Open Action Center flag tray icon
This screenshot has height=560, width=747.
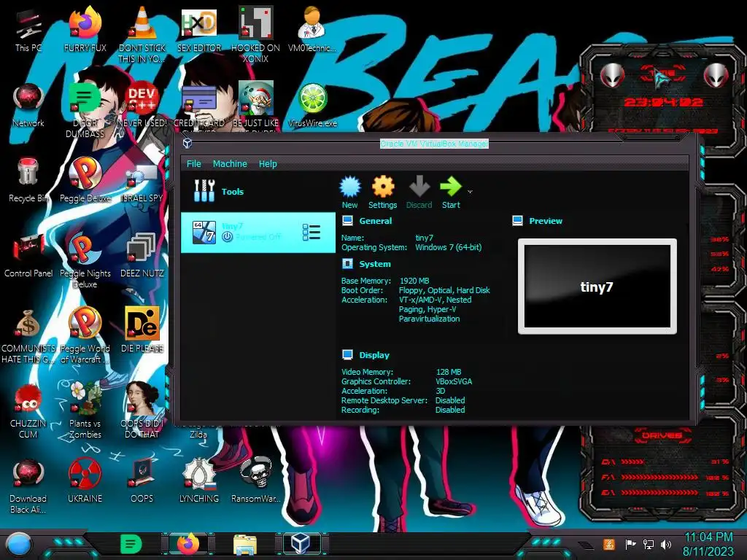[630, 544]
